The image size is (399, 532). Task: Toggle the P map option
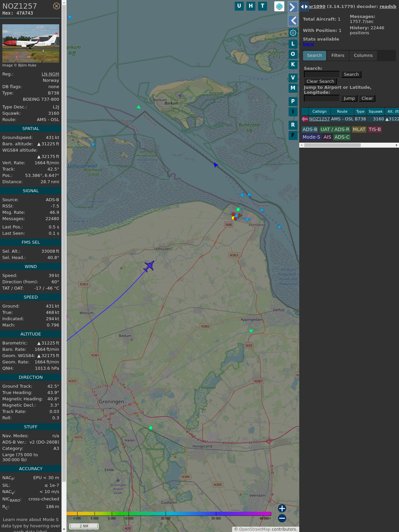point(293,101)
